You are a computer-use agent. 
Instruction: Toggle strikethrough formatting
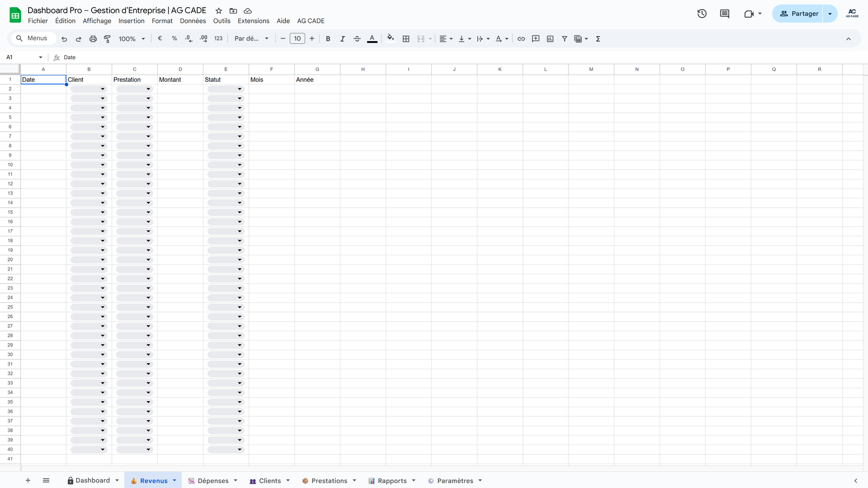pos(357,39)
